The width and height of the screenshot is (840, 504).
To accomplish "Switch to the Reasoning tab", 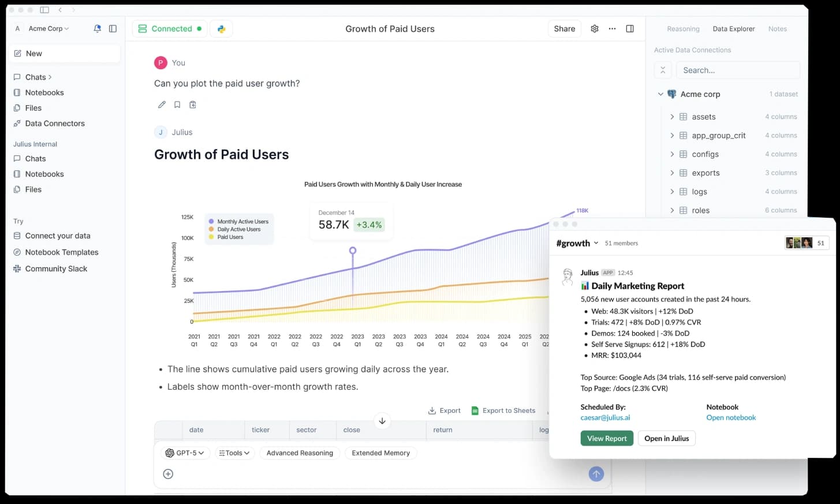I will pyautogui.click(x=683, y=29).
